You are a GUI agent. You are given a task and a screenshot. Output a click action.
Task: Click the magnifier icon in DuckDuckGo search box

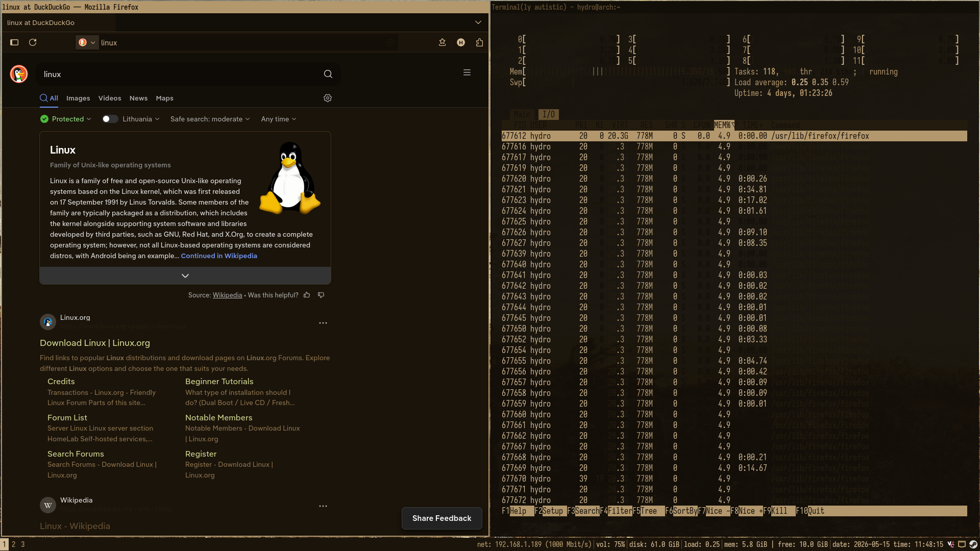click(x=328, y=74)
